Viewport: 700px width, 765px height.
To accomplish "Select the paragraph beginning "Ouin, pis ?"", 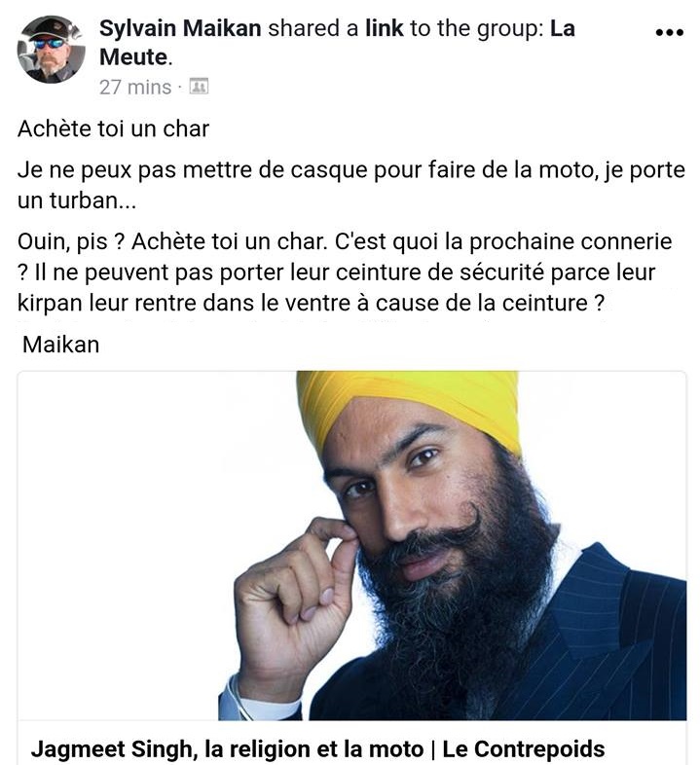I will (345, 272).
